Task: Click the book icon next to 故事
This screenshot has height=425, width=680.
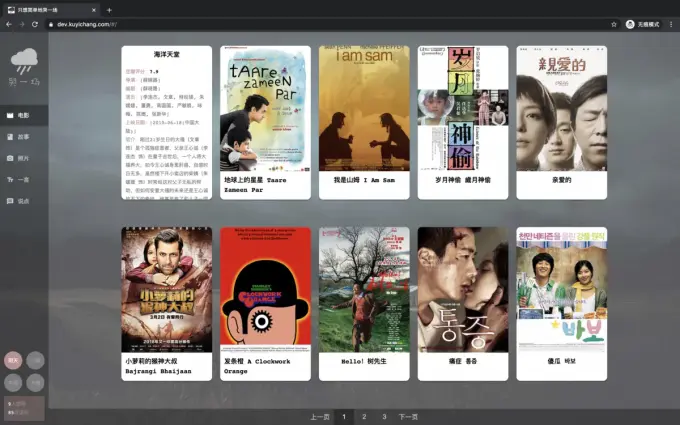Action: [x=10, y=137]
